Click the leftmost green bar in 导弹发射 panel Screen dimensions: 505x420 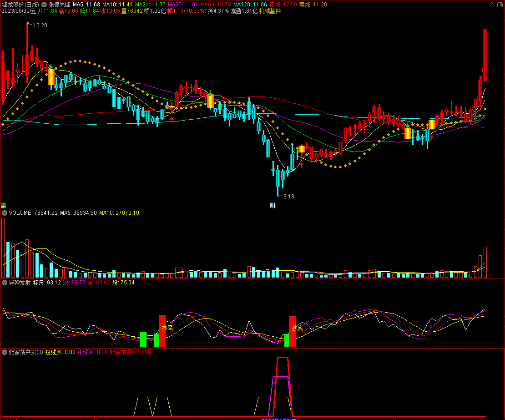[143, 339]
